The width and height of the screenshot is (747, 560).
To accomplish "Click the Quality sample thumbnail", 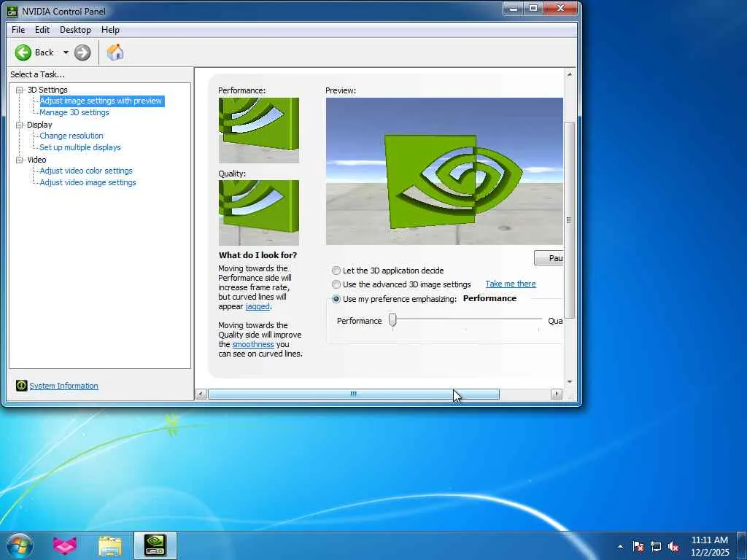I will pos(259,212).
